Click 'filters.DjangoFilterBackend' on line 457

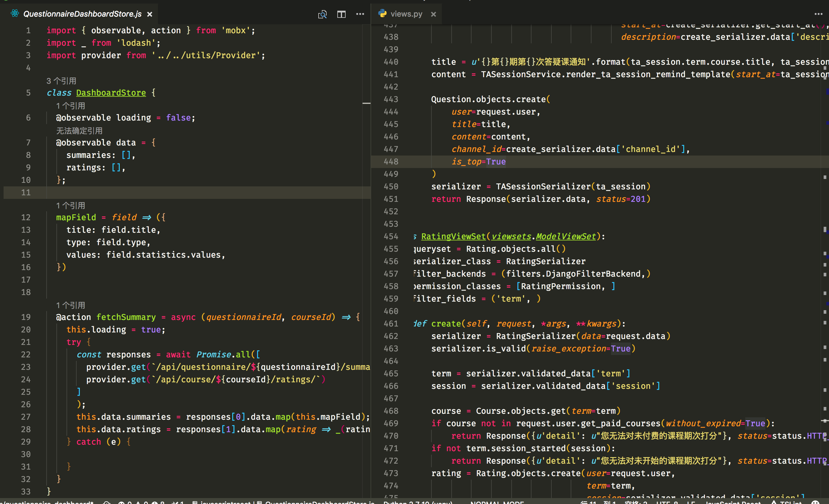click(x=573, y=274)
